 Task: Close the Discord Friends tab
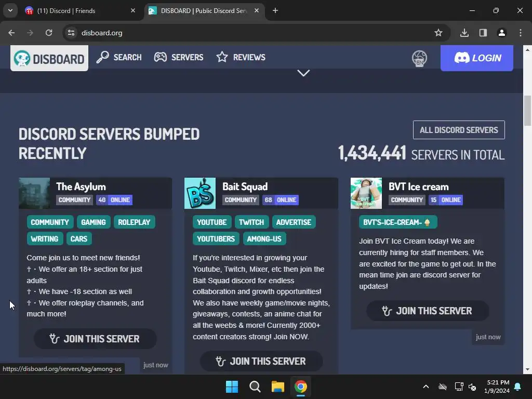click(x=133, y=11)
